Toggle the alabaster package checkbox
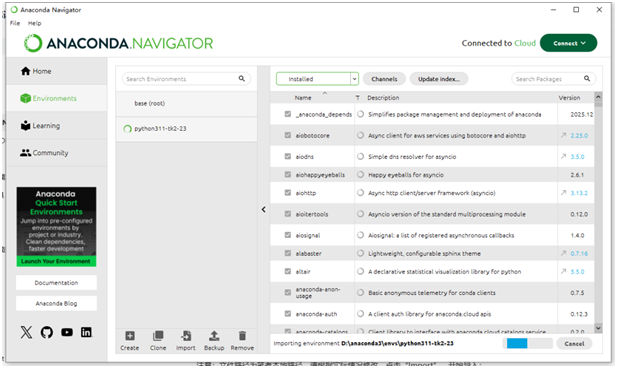Screen dimensions: 617x368 click(x=288, y=253)
